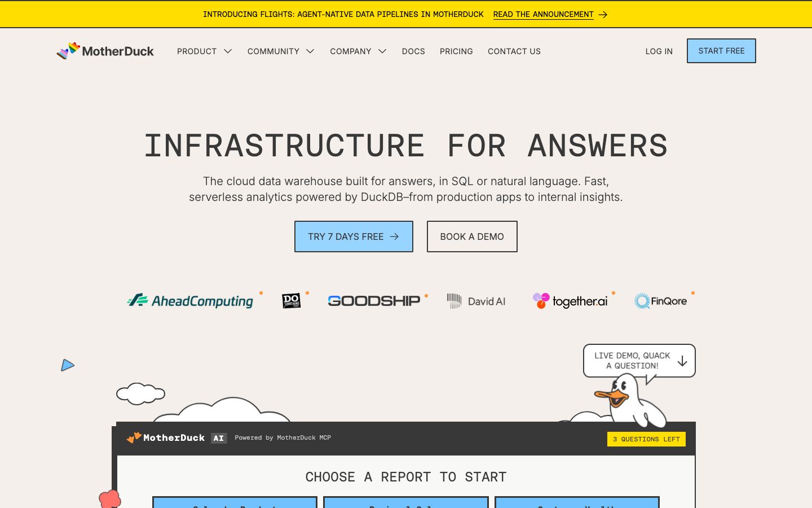This screenshot has height=508, width=812.
Task: Click the Goodship logo
Action: (x=374, y=301)
